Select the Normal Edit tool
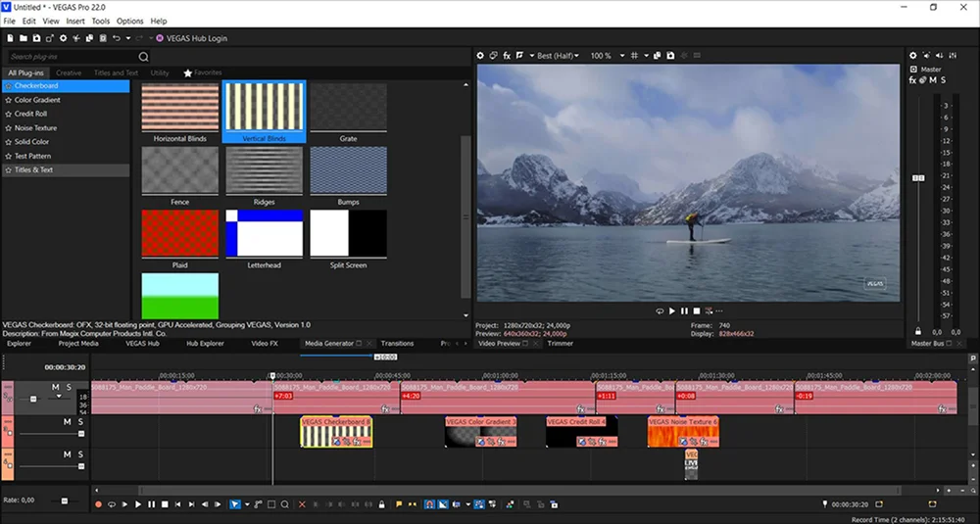 [235, 504]
